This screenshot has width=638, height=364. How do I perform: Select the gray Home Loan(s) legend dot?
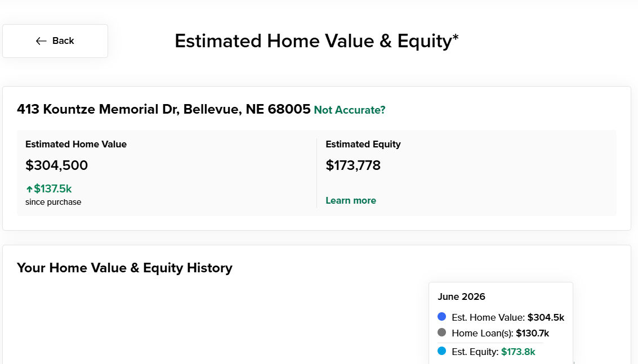coord(441,332)
